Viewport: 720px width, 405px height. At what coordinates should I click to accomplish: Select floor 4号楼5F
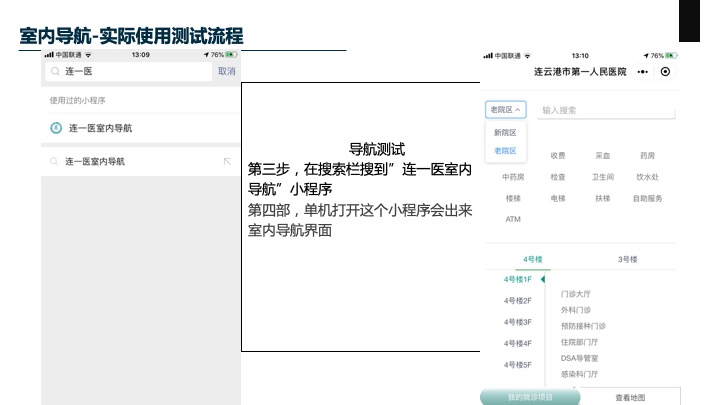[x=518, y=365]
